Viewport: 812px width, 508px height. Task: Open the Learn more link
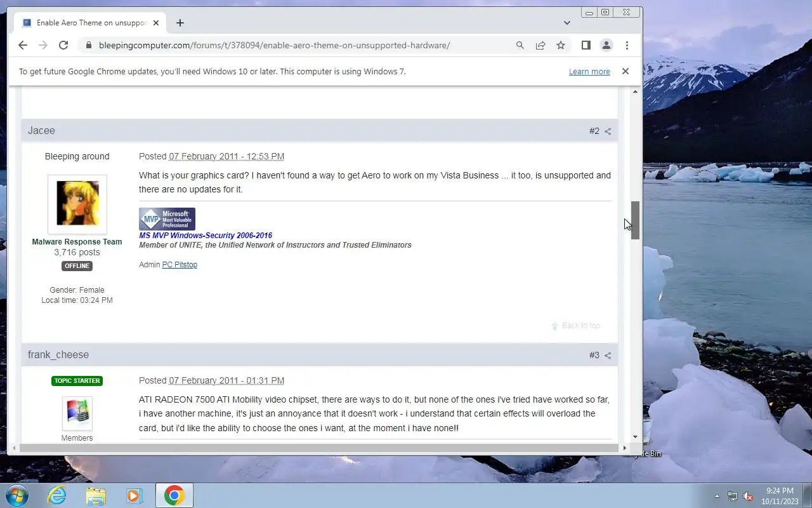point(589,72)
